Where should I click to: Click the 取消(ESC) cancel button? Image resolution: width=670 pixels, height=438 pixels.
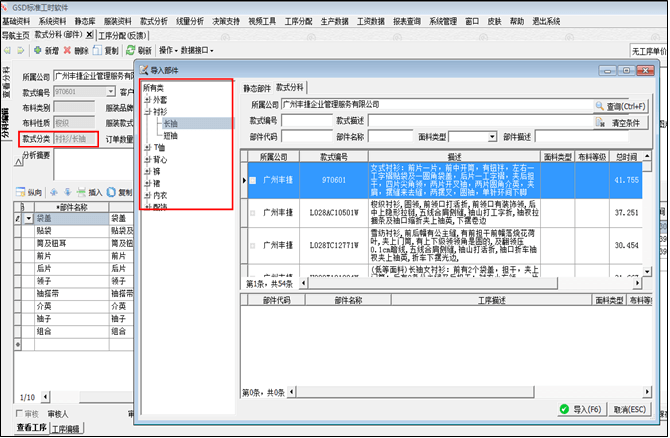point(629,409)
